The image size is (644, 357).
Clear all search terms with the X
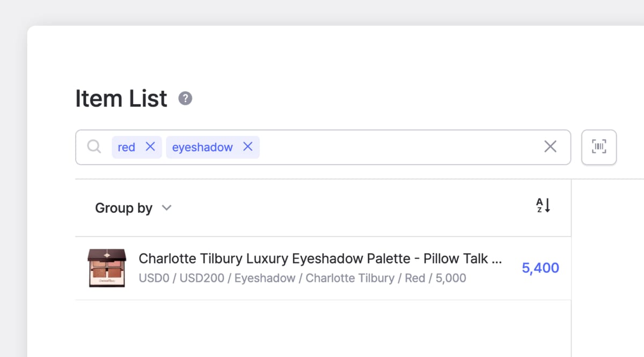550,147
